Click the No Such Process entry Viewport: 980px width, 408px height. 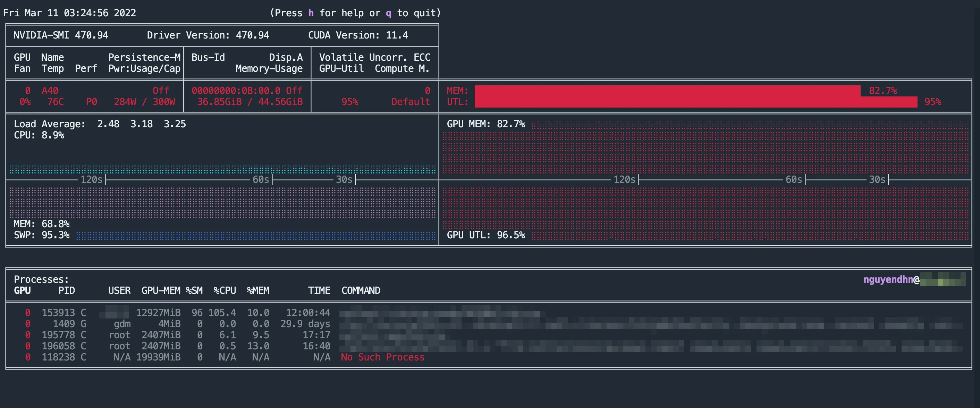click(x=382, y=357)
